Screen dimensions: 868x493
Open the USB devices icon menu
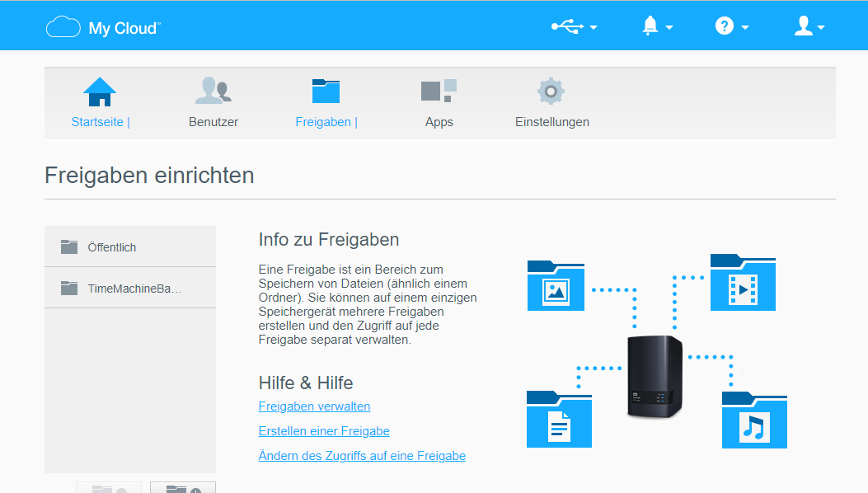(567, 26)
